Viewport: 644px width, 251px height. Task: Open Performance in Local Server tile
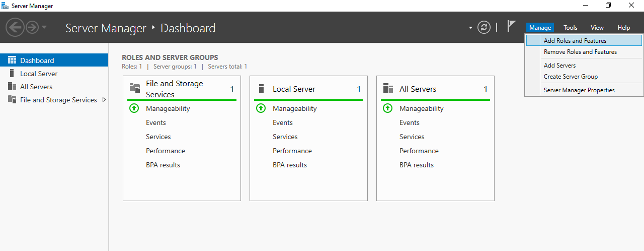click(x=292, y=151)
